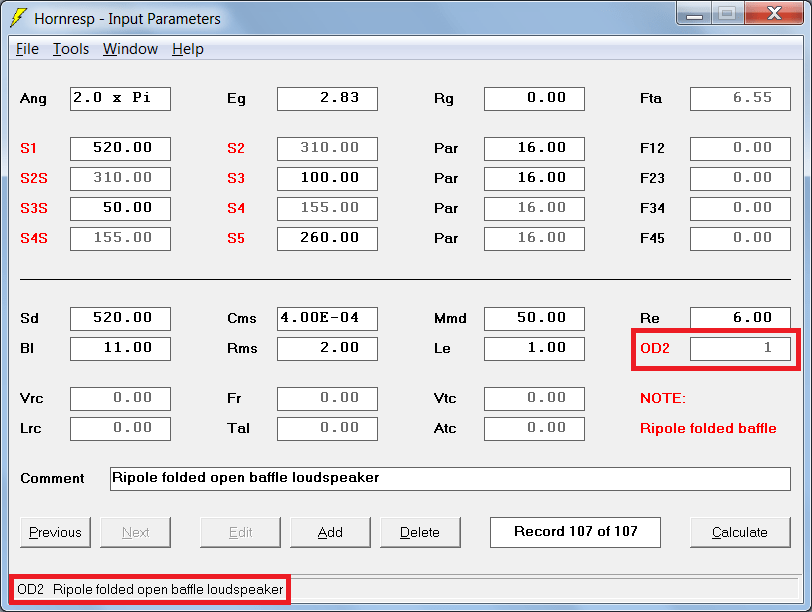This screenshot has width=812, height=612.
Task: Select the S2S value field
Action: pyautogui.click(x=120, y=179)
